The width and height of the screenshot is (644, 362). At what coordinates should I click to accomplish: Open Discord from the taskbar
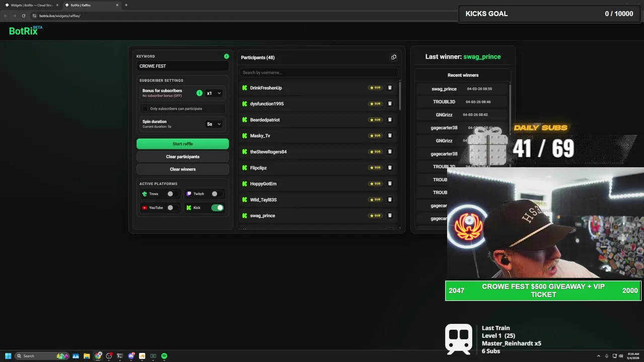click(131, 356)
